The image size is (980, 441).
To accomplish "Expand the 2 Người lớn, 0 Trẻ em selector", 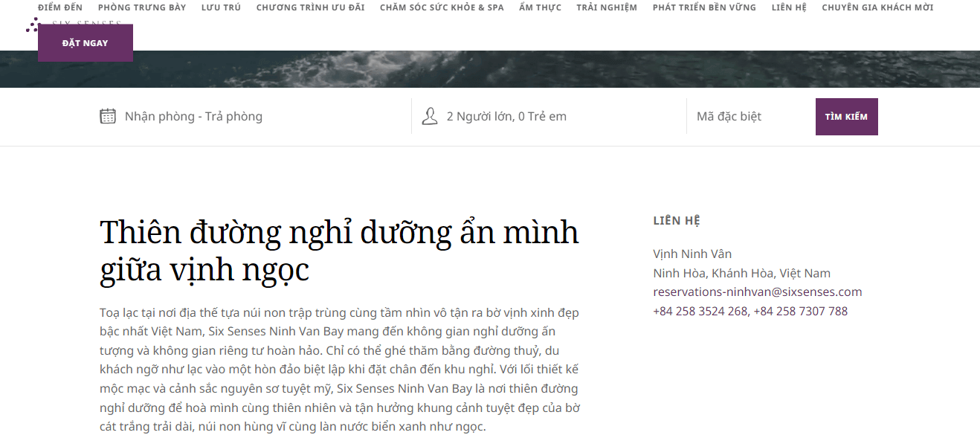I will [x=506, y=117].
